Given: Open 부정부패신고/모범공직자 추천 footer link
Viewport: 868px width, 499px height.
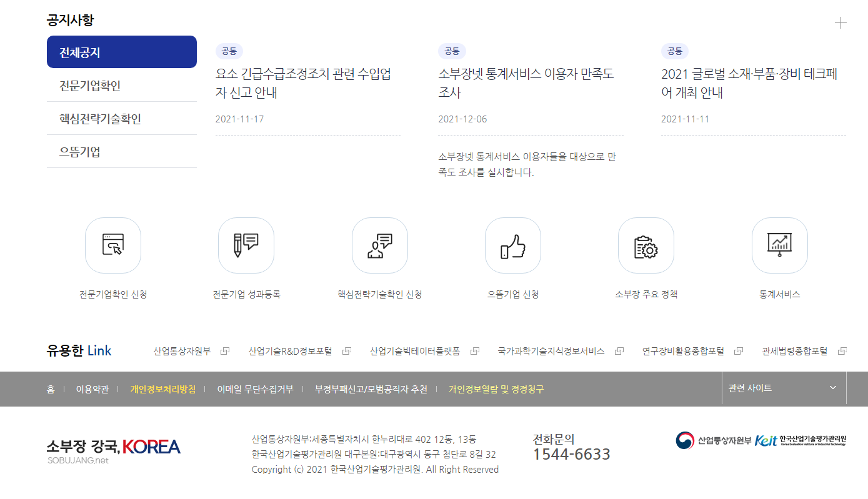Looking at the screenshot, I should tap(371, 389).
